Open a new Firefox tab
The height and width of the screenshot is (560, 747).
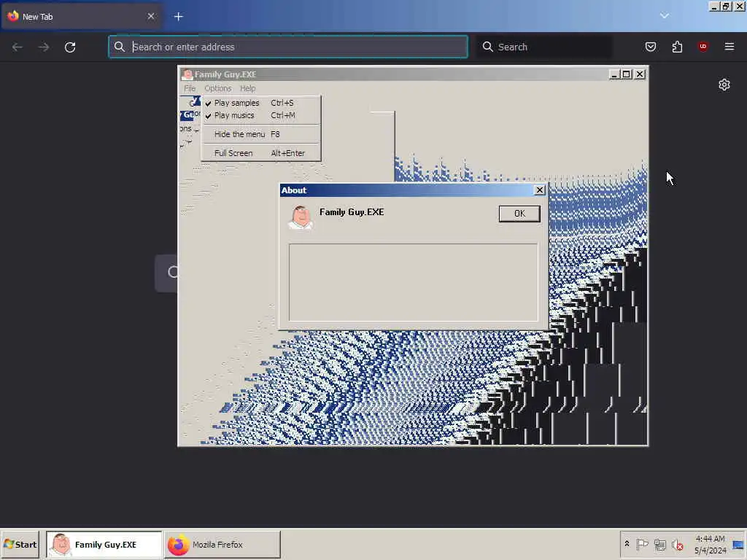coord(179,17)
